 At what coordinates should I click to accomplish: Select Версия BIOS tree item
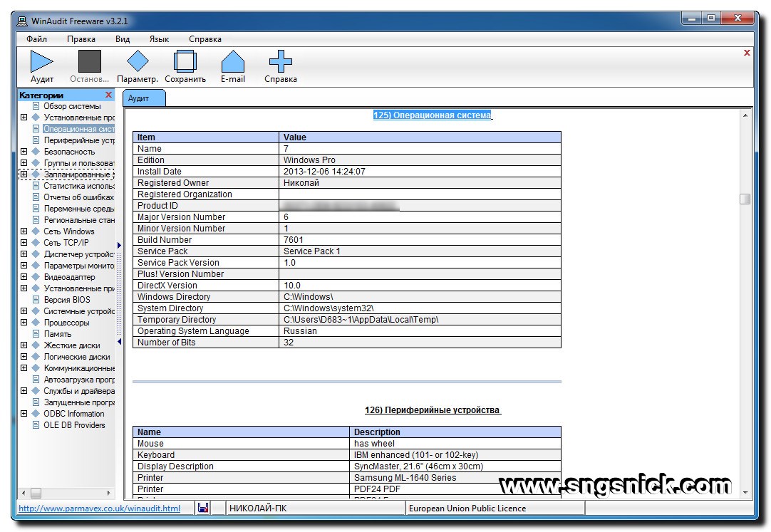67,300
